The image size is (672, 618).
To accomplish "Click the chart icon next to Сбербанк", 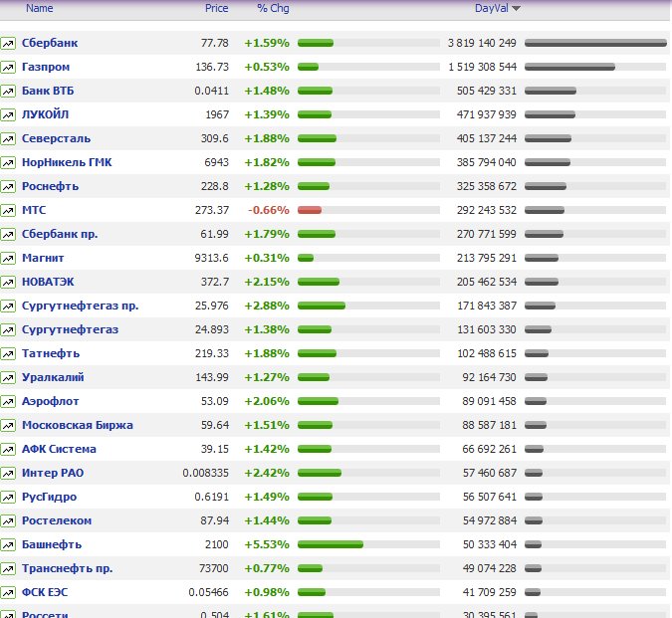I will tap(8, 43).
